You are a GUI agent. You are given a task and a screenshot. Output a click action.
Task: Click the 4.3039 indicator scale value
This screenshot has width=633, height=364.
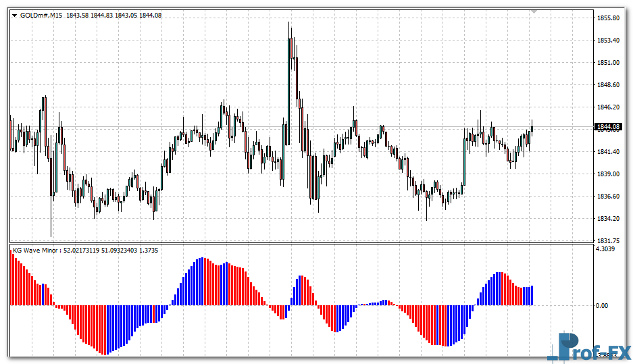coord(606,249)
